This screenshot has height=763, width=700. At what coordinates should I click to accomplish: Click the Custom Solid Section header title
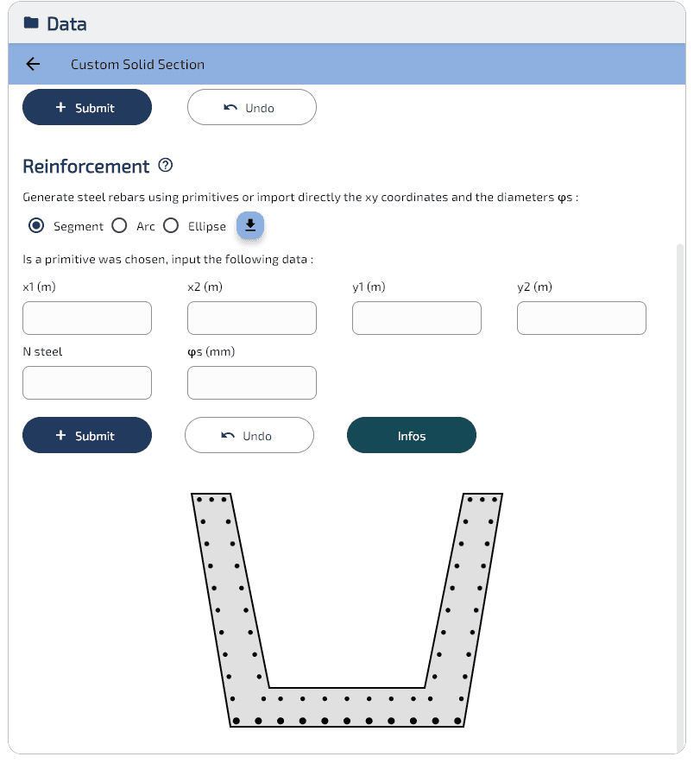[x=137, y=65]
